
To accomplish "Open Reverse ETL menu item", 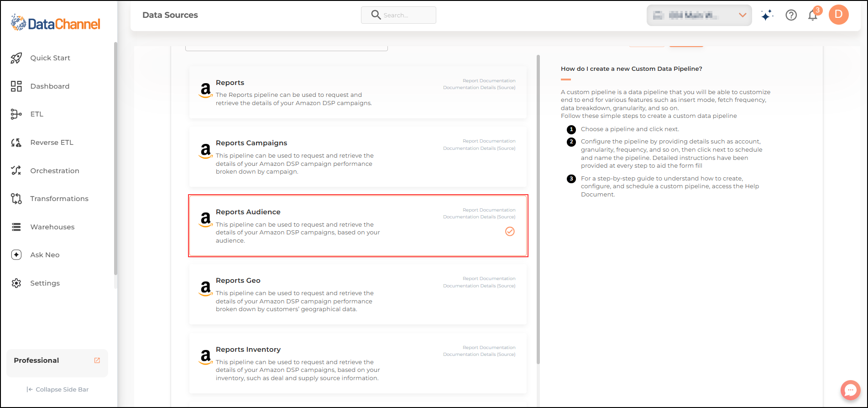I will [52, 143].
